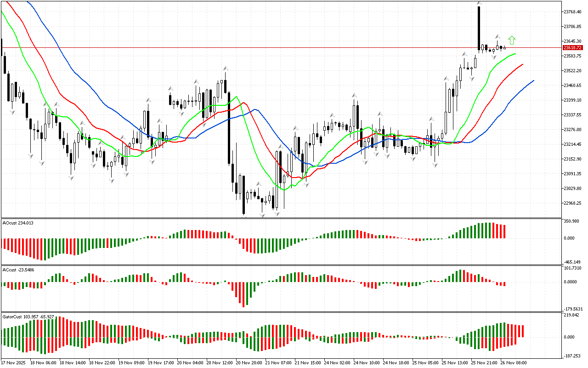The width and height of the screenshot is (588, 368).
Task: Select the fractal arrow above the highest candle
Action: [x=479, y=3]
